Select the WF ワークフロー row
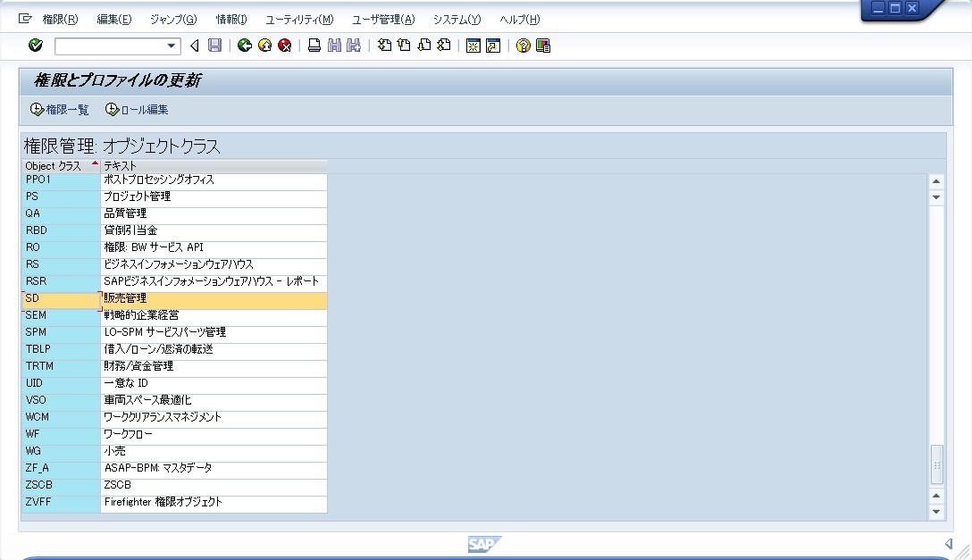 (134, 434)
